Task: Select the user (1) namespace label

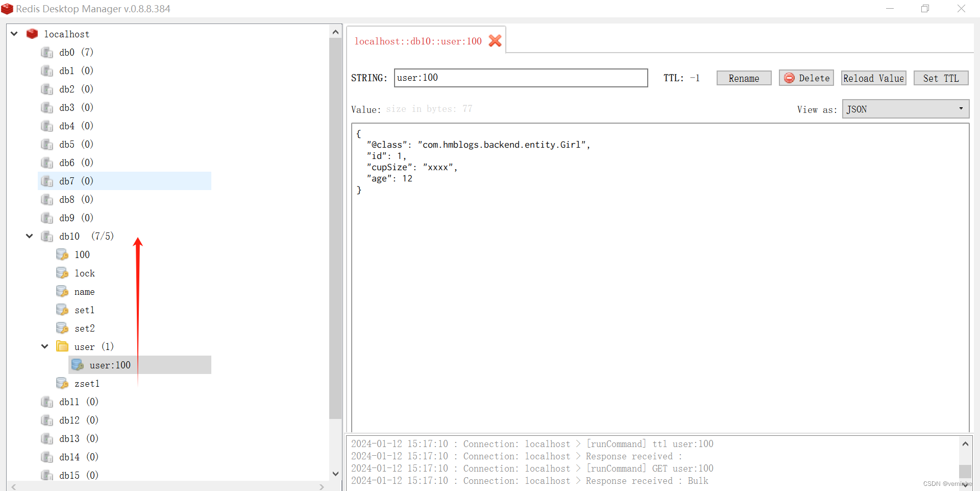Action: pos(94,346)
